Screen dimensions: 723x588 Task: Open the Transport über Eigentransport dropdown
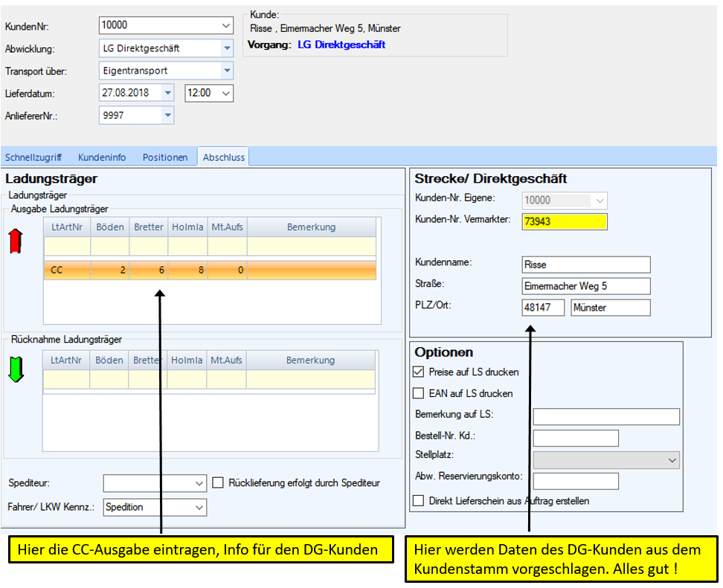click(x=227, y=71)
